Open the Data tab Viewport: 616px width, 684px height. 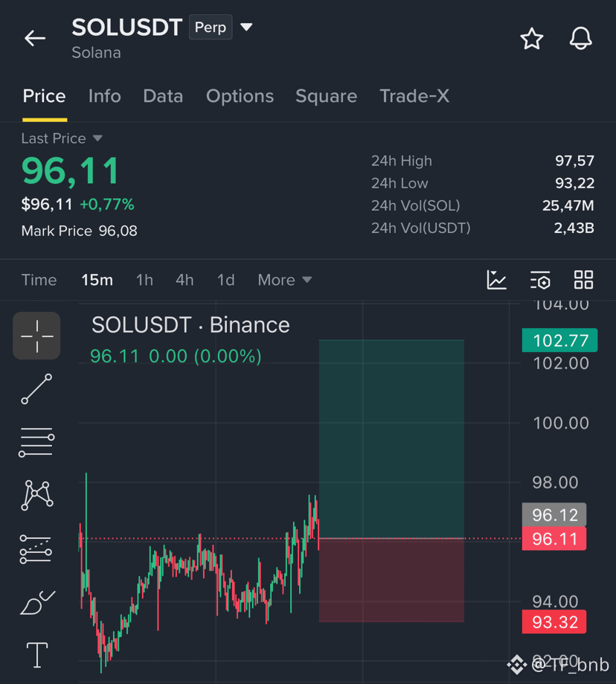click(x=163, y=96)
